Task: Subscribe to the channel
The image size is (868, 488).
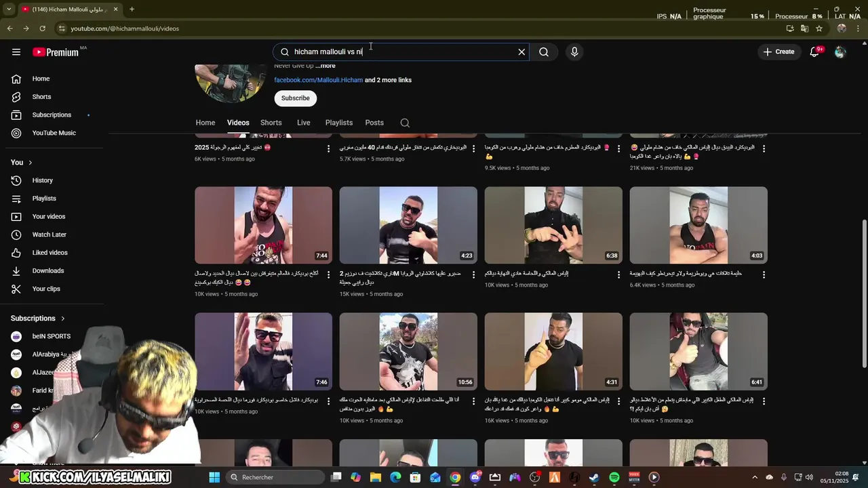Action: pos(295,98)
